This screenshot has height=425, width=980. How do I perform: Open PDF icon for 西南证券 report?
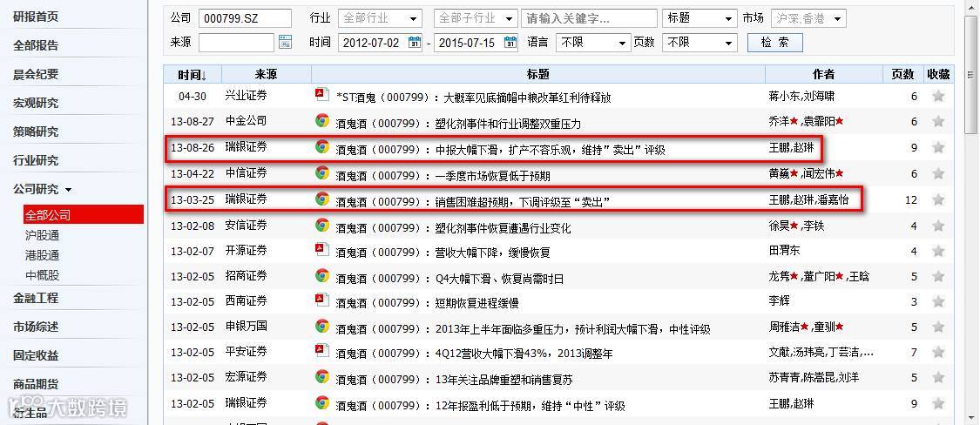[x=321, y=300]
